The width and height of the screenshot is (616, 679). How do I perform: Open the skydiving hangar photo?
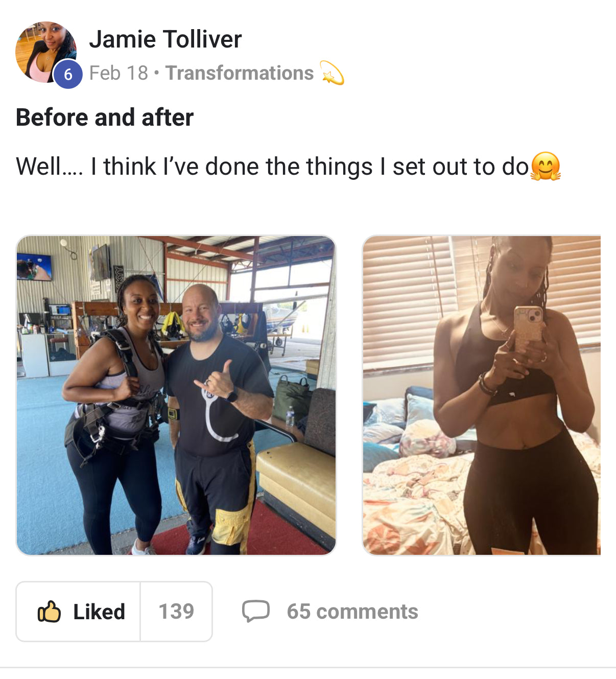(176, 395)
